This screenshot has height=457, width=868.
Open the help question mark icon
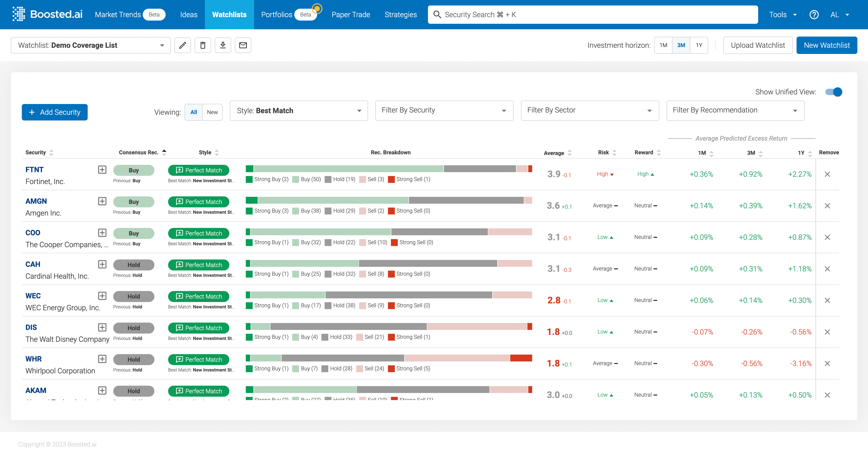click(x=814, y=14)
